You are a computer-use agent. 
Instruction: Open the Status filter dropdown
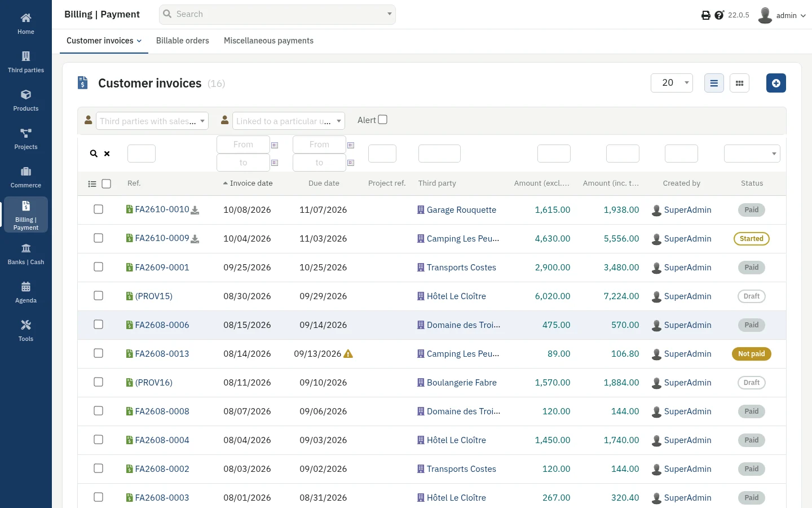click(x=752, y=154)
